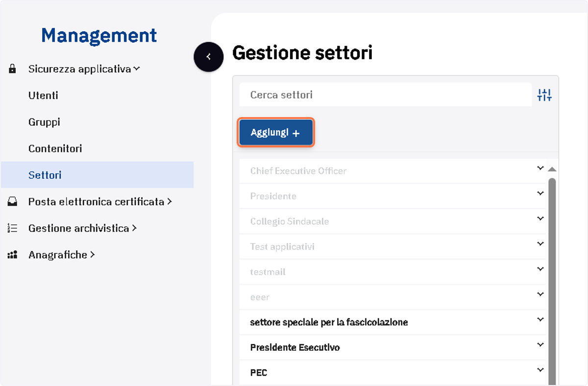The width and height of the screenshot is (588, 386).
Task: Expand the Anagrafiche menu
Action: pyautogui.click(x=61, y=255)
